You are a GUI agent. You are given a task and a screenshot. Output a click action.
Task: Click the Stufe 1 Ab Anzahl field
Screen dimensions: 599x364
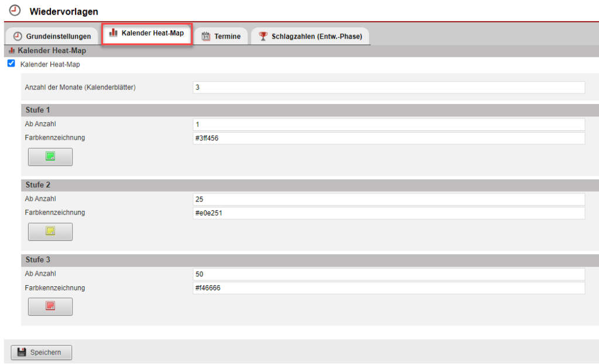tap(388, 124)
